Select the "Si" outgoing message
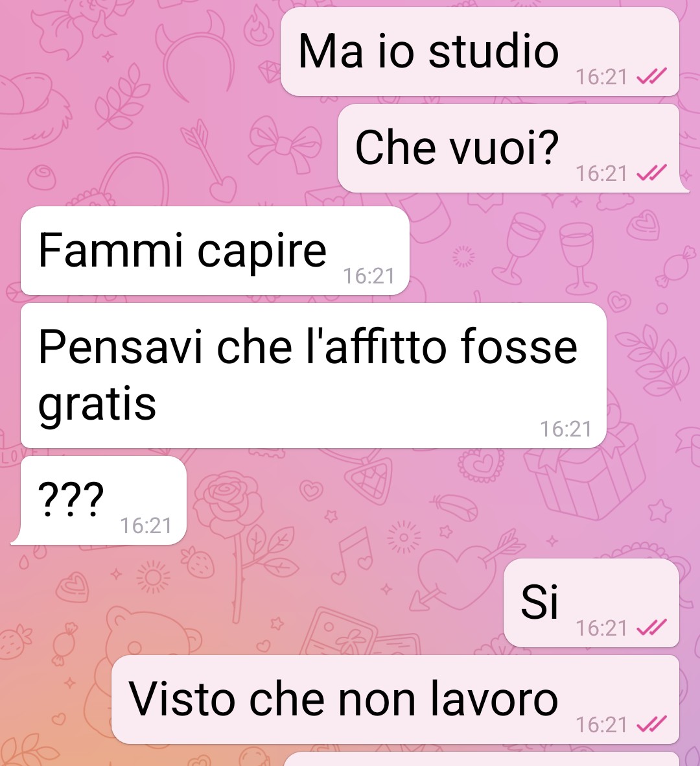 coord(591,603)
